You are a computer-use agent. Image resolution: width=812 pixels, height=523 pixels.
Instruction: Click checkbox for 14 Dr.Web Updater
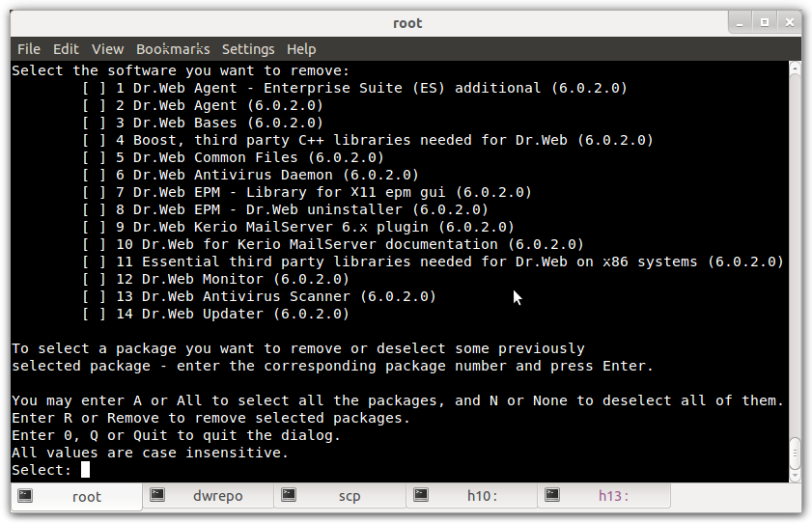(x=94, y=314)
